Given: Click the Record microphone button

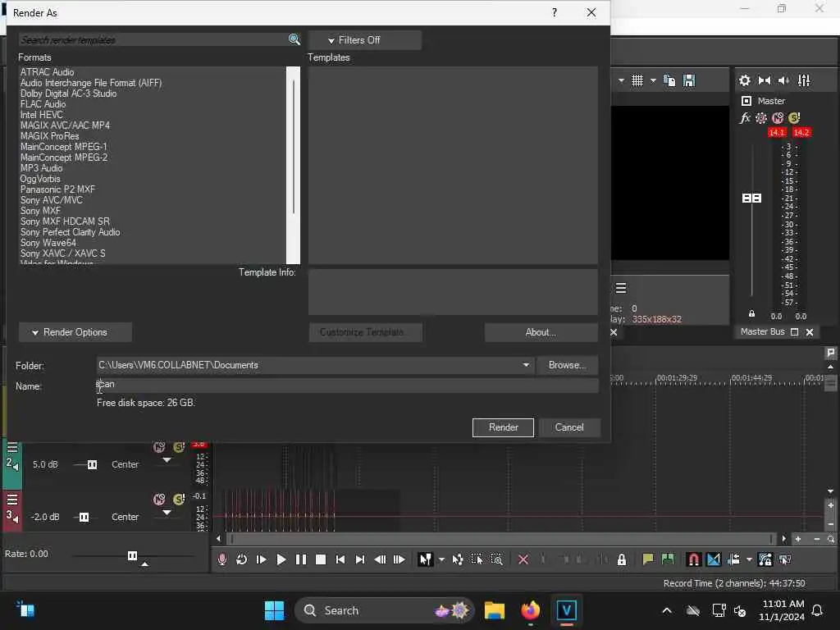Looking at the screenshot, I should (x=222, y=559).
